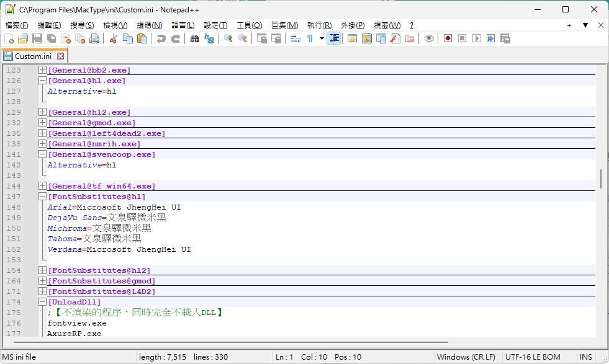
Task: Toggle the Word Wrap toolbar icon
Action: click(295, 38)
